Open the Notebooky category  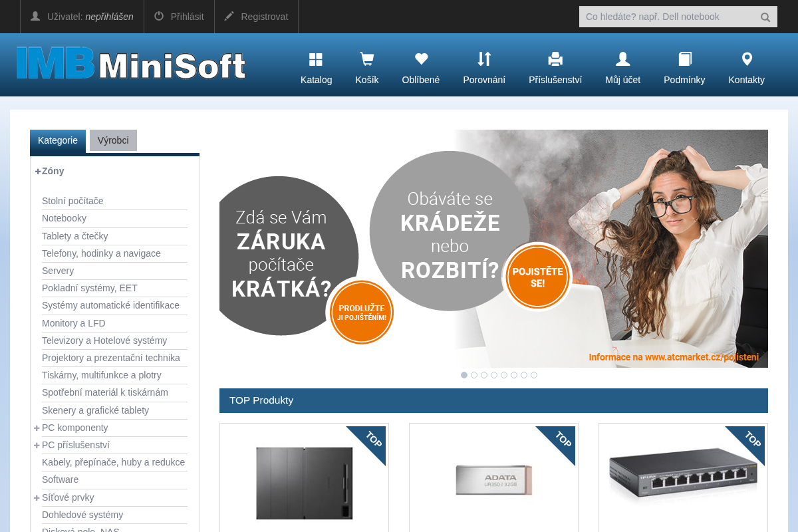(x=64, y=218)
